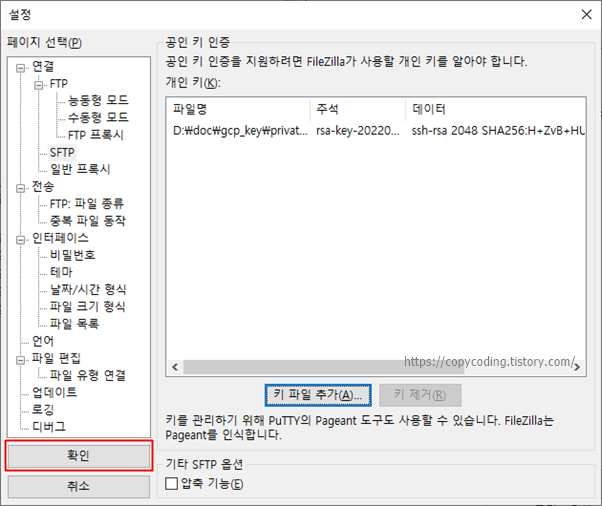Select the FTP page
Screen dimensions: 602x506
click(x=59, y=84)
